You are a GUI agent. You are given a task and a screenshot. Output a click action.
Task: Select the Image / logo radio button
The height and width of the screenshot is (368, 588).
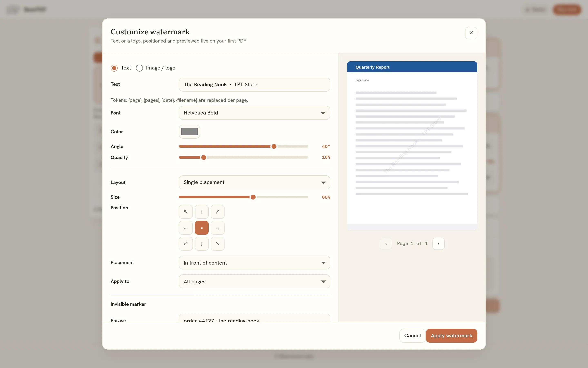pyautogui.click(x=139, y=68)
